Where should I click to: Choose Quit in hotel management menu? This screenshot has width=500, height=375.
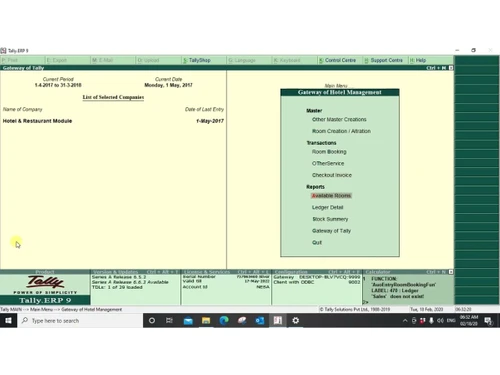click(x=317, y=242)
